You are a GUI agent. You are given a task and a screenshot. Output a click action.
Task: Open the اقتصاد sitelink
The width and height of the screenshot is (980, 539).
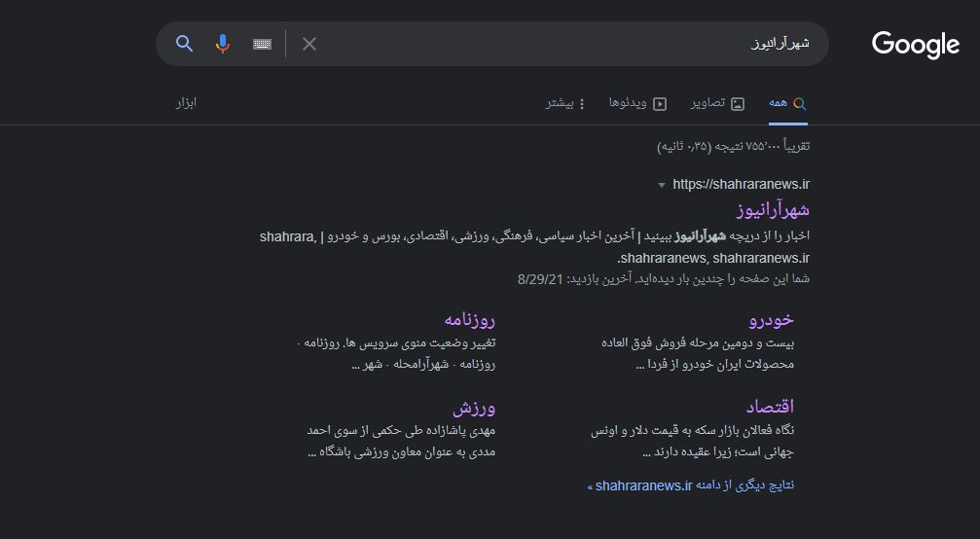[770, 408]
